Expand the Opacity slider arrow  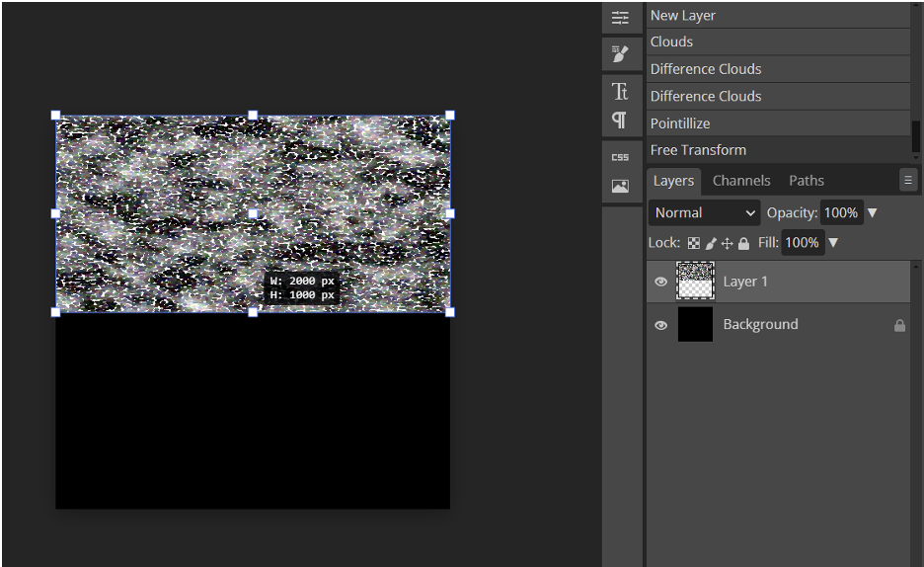click(x=872, y=212)
